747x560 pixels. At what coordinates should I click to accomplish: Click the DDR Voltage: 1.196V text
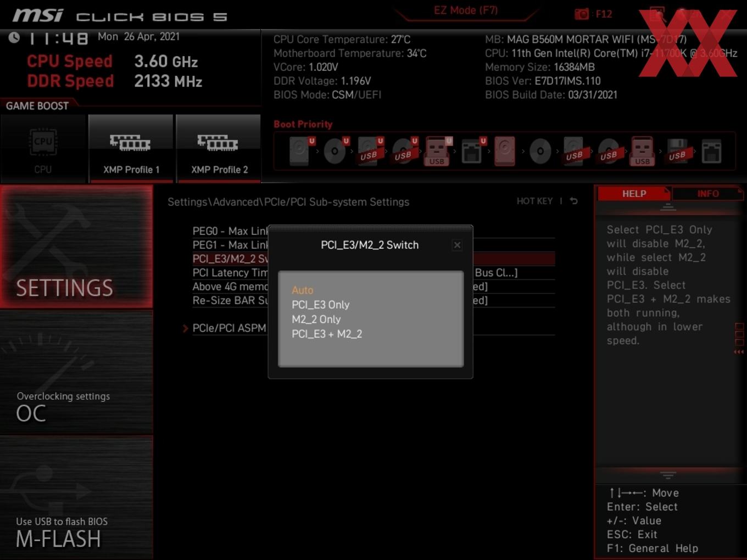(322, 81)
